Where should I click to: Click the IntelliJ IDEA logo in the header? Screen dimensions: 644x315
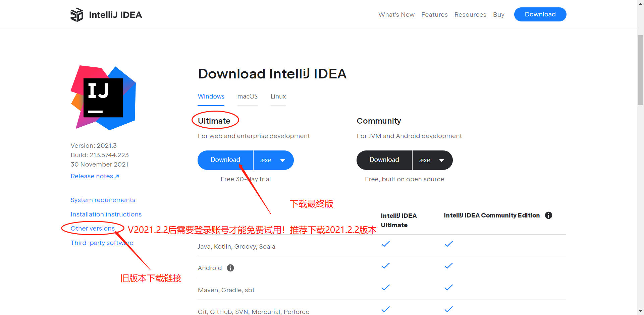(x=106, y=14)
